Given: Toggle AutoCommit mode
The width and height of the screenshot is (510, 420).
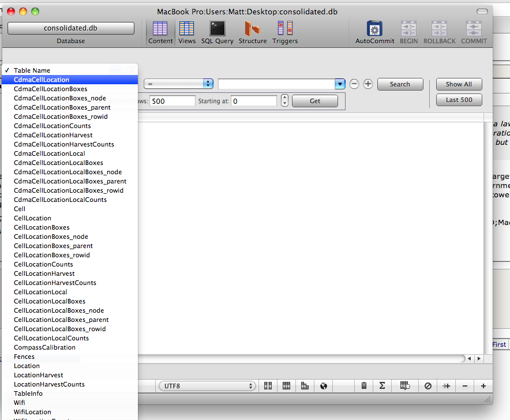Looking at the screenshot, I should pos(374,32).
